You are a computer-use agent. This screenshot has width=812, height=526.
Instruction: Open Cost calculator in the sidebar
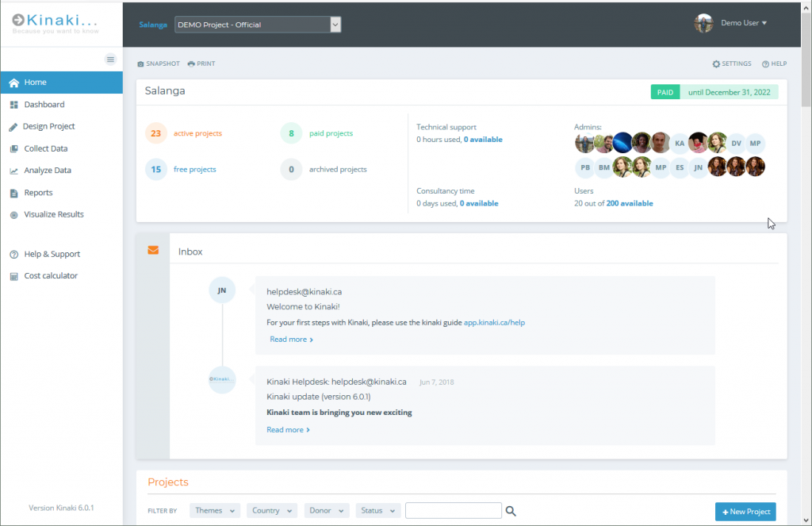(x=62, y=276)
